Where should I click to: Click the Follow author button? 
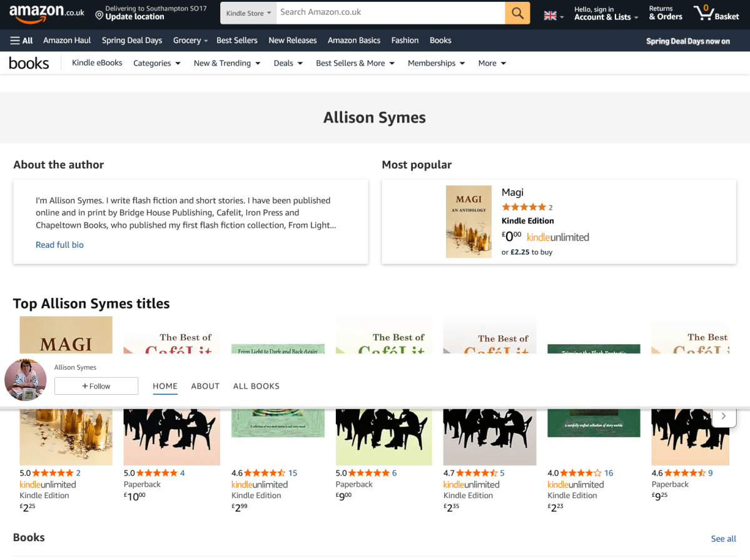point(96,386)
